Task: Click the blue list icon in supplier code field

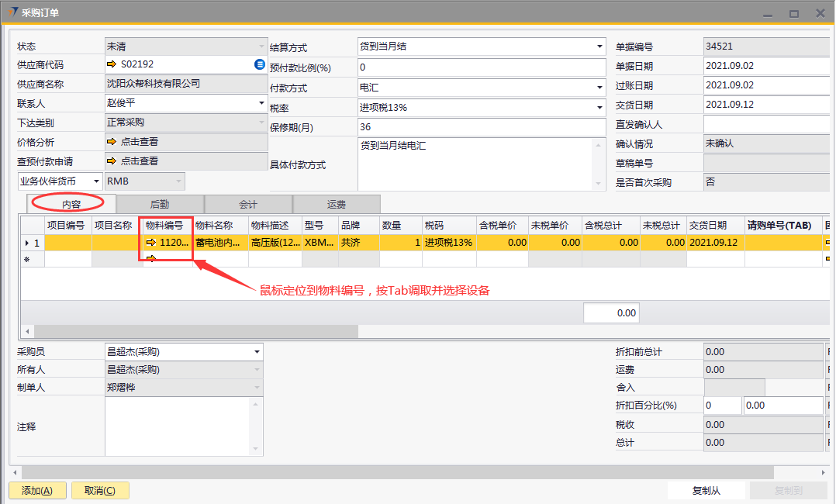Action: (260, 64)
